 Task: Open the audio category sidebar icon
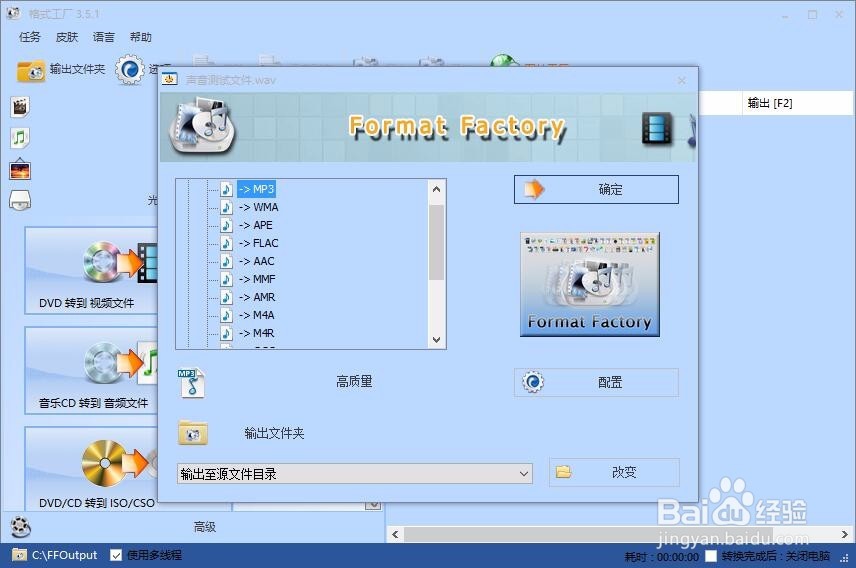tap(20, 138)
